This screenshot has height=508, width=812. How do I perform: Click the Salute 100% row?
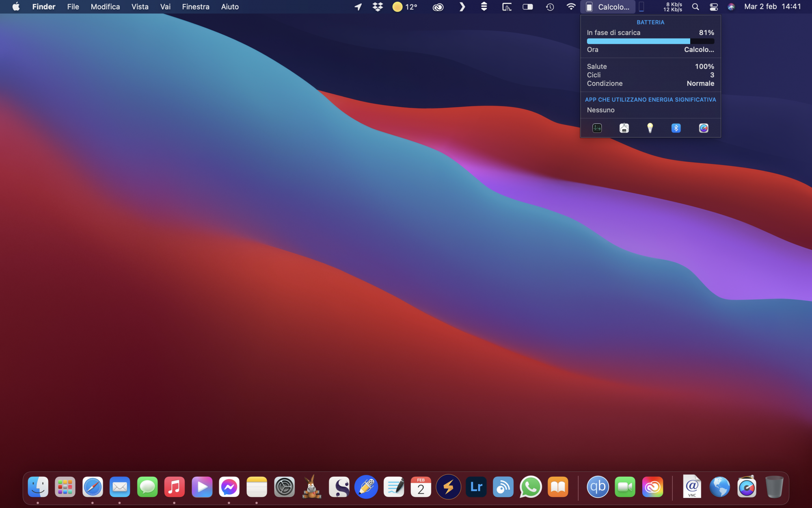[650, 66]
